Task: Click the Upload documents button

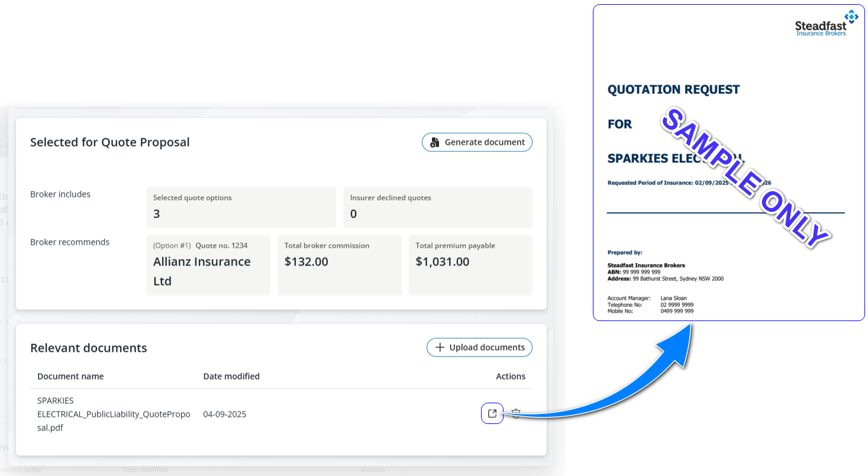Action: click(x=479, y=347)
